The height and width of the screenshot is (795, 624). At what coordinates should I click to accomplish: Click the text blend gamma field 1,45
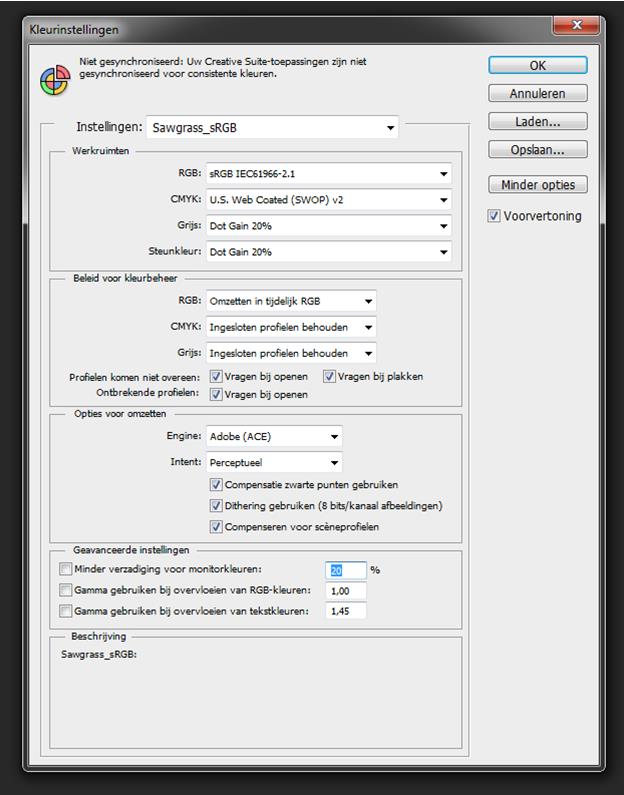point(346,611)
